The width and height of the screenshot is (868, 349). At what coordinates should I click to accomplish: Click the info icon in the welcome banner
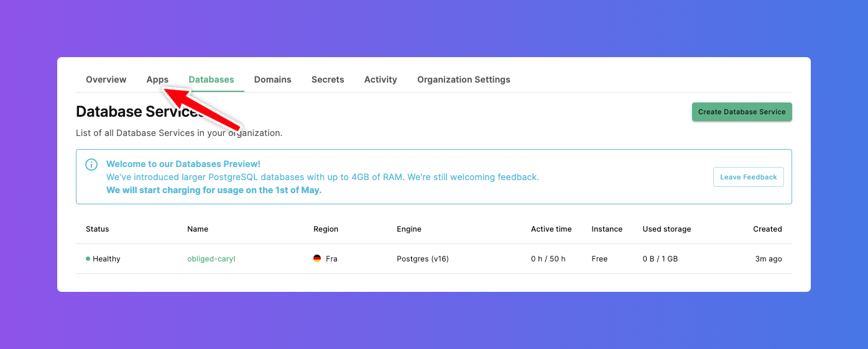click(91, 165)
